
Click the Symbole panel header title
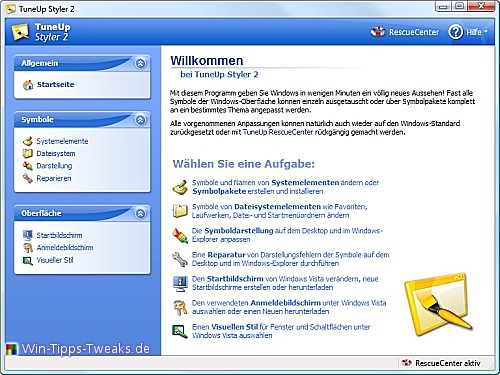click(x=37, y=119)
